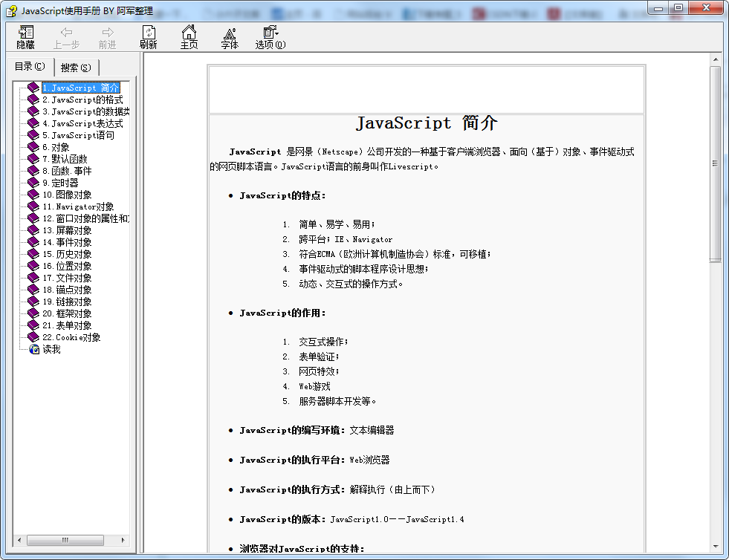Click the book icon beside 6.对象

point(33,147)
